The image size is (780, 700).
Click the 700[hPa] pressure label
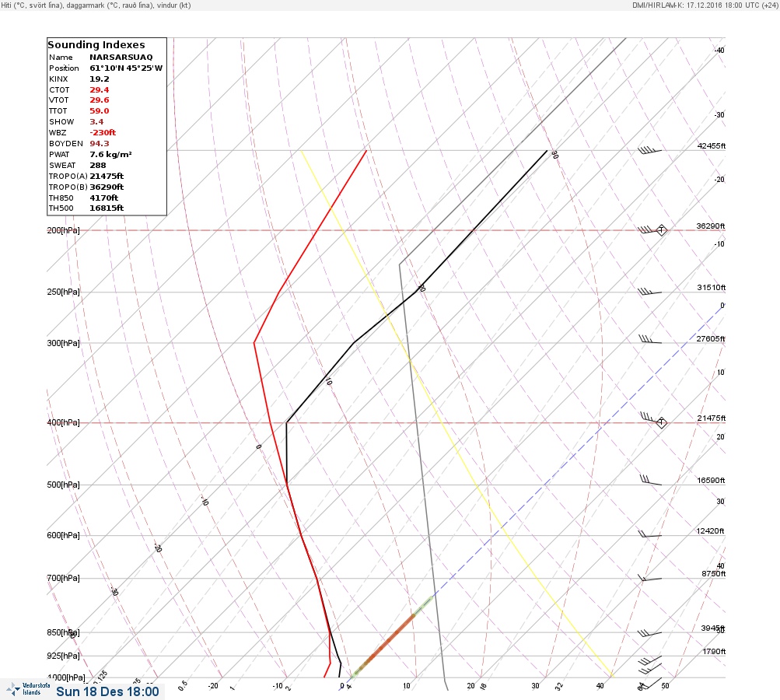[63, 578]
